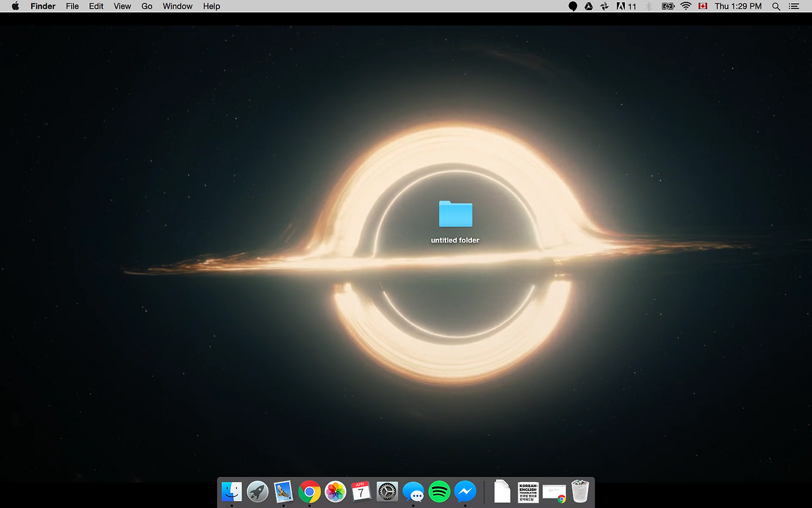Open System Preferences from the Dock
The width and height of the screenshot is (812, 508).
[x=387, y=491]
